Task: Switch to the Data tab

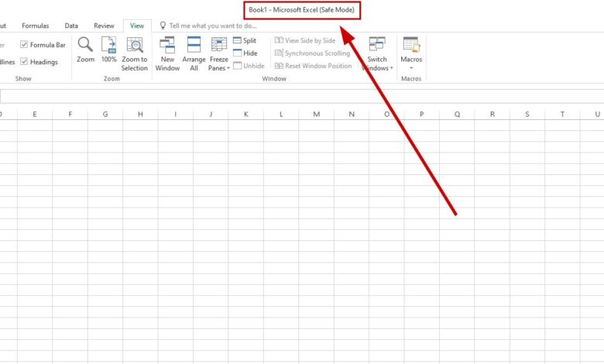Action: 71,26
